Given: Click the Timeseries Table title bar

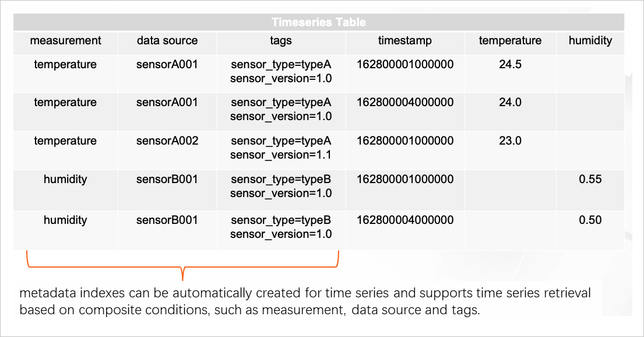Looking at the screenshot, I should [x=319, y=22].
